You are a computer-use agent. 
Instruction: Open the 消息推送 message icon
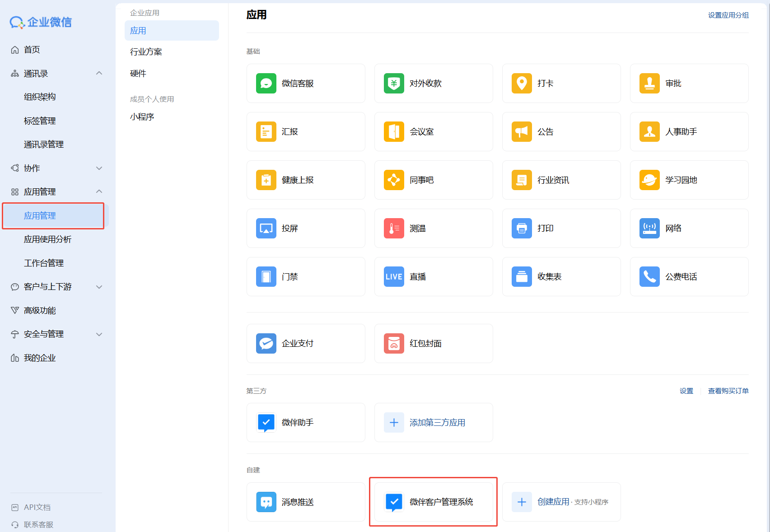pos(266,502)
